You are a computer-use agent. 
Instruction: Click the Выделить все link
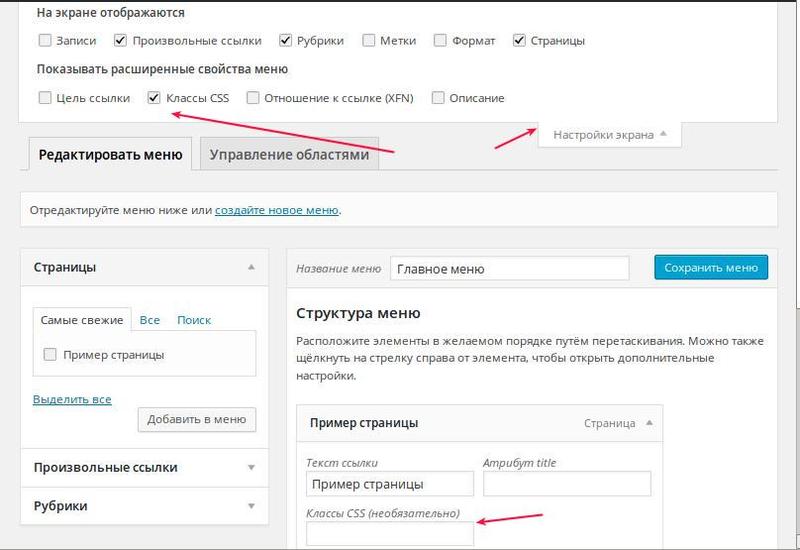pos(72,399)
